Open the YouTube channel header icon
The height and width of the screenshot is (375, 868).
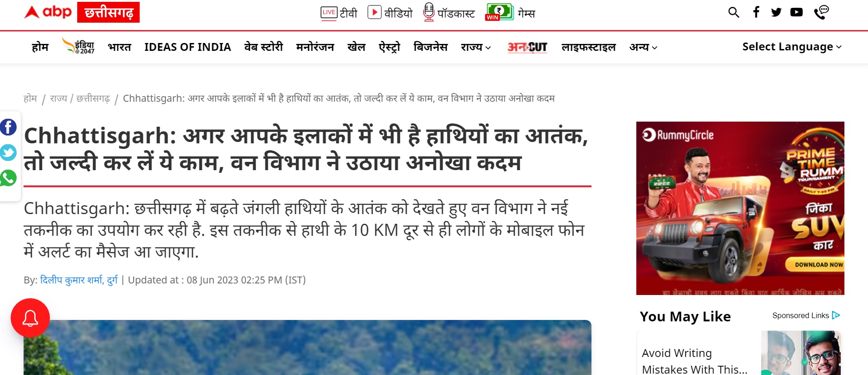tap(796, 12)
